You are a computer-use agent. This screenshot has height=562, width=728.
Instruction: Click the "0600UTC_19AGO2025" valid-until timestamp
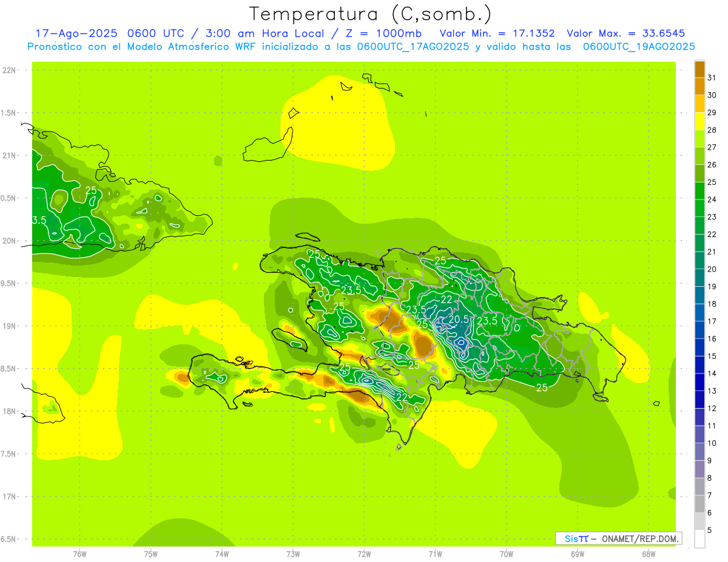(639, 47)
